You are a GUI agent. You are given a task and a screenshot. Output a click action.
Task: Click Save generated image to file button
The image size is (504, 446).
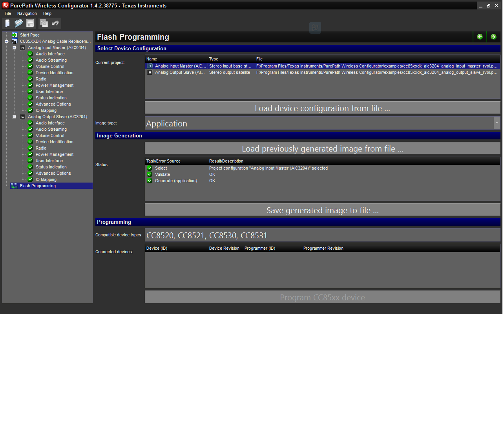(322, 210)
